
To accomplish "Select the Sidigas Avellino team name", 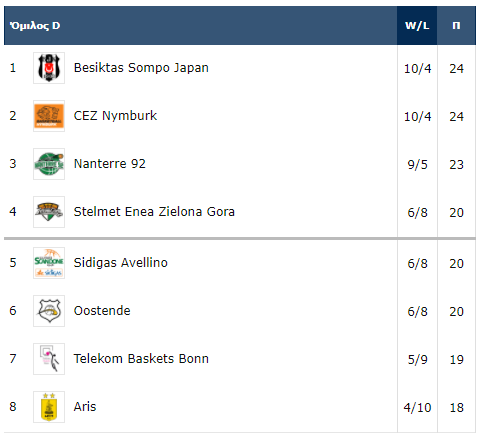I will coord(120,263).
